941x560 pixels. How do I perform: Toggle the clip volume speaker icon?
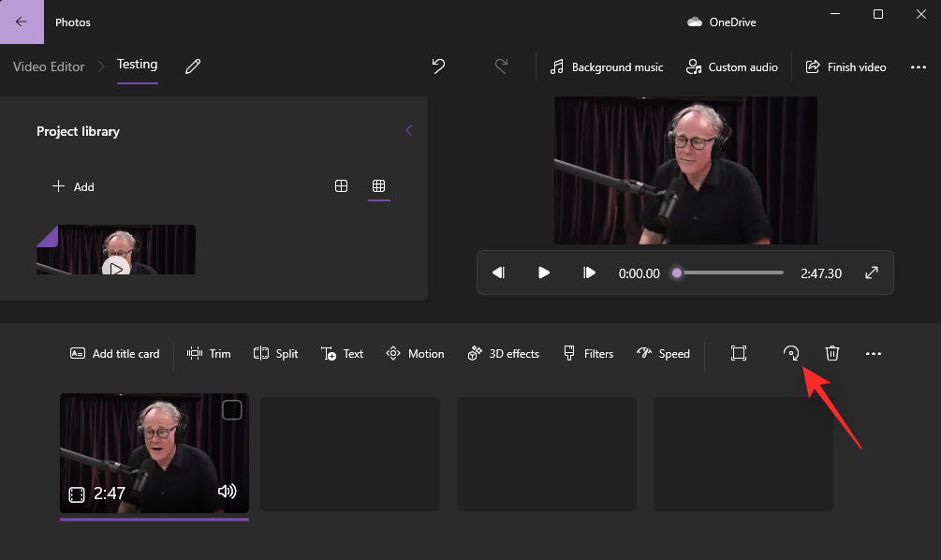pos(227,492)
